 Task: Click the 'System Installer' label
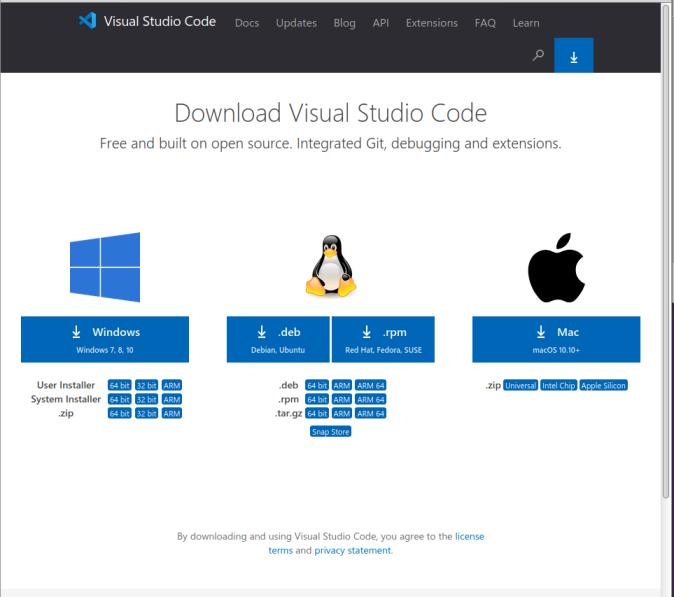(x=66, y=399)
